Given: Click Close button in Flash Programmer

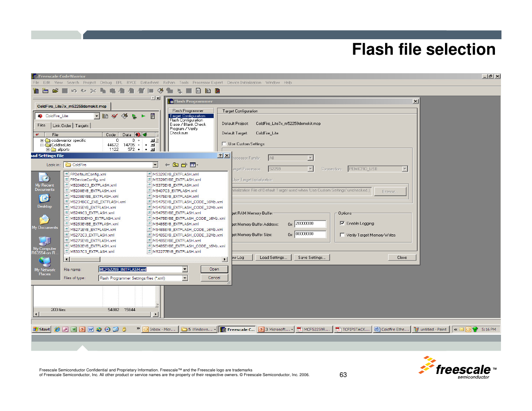Looking at the screenshot, I should point(402,258).
